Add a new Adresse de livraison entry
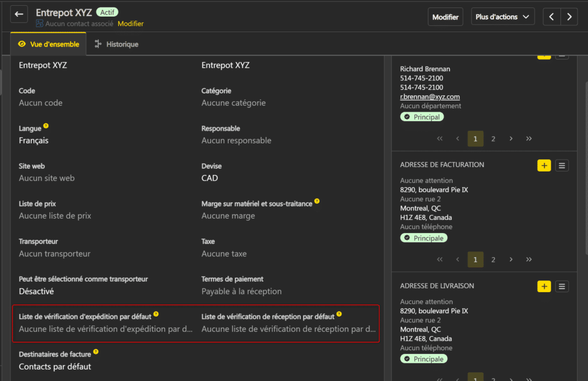 [x=544, y=286]
